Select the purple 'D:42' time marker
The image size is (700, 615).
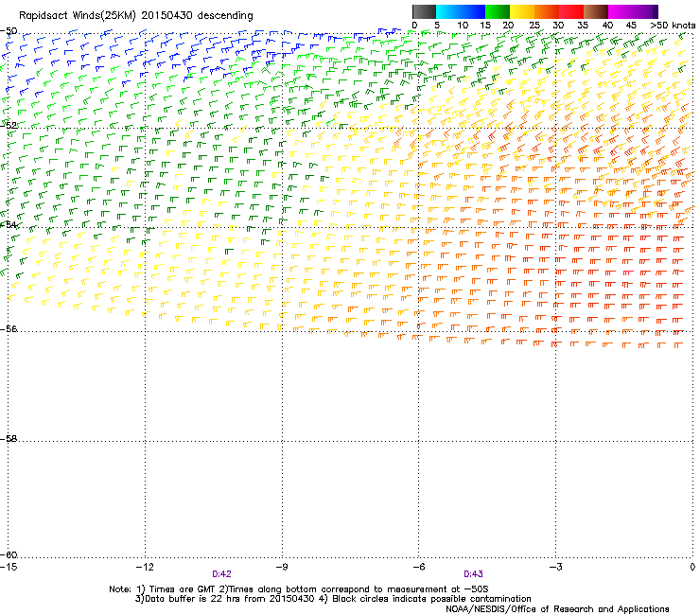(x=222, y=574)
